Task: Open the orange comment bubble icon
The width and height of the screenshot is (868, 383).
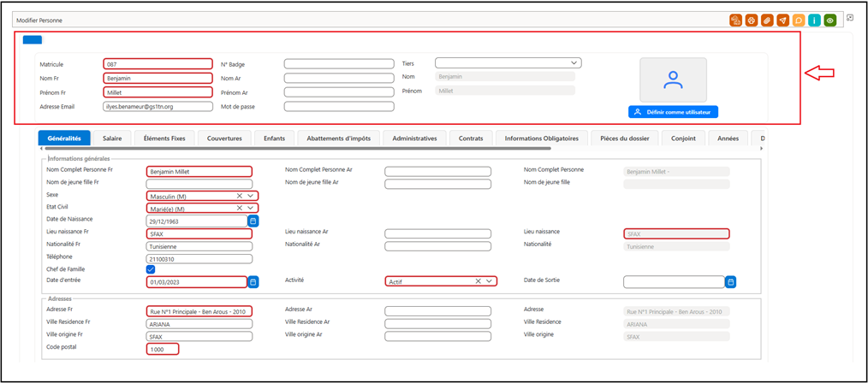Action: (x=799, y=21)
